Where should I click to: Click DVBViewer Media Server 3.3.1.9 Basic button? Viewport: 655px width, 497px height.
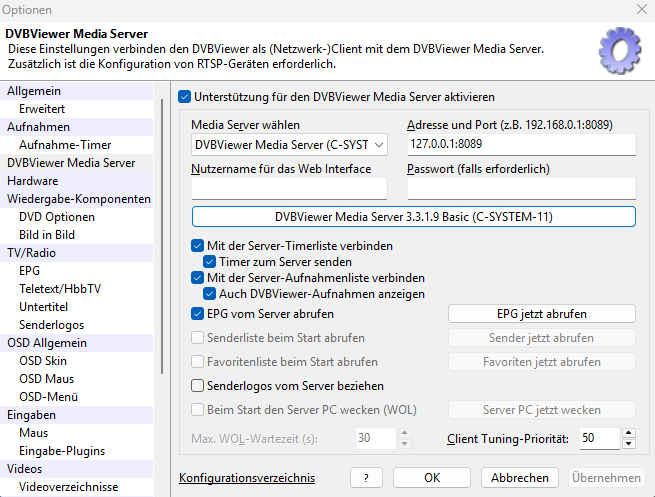(414, 217)
